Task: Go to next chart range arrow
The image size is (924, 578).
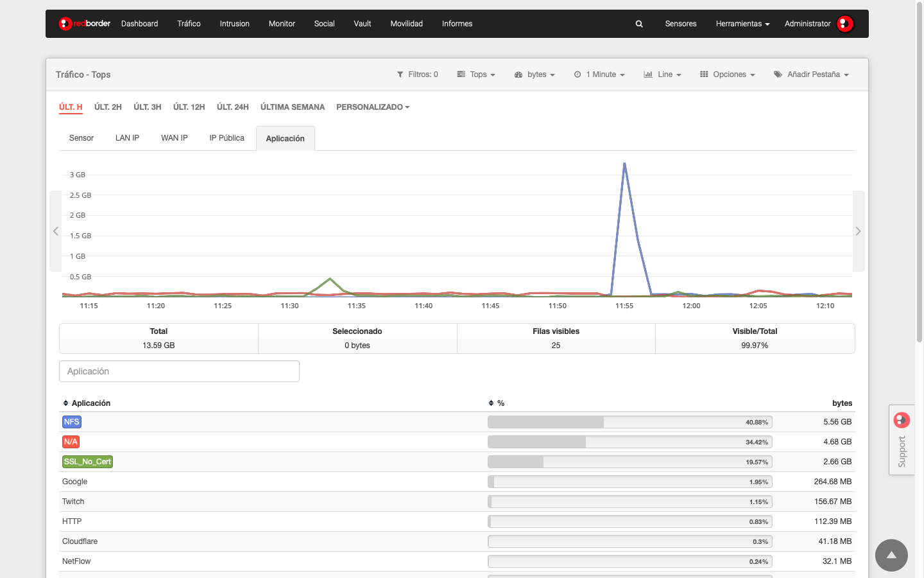Action: click(x=859, y=231)
